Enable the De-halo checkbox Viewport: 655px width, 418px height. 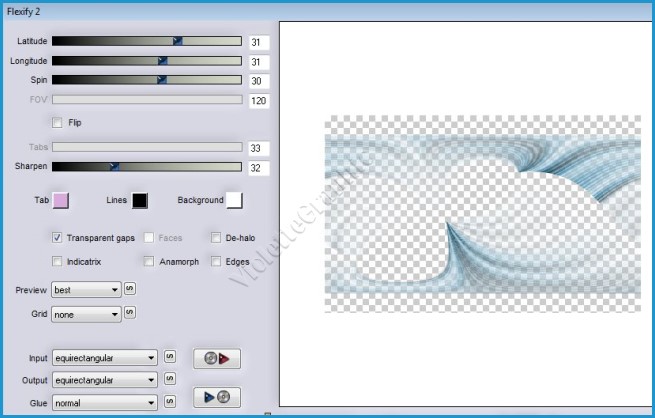(216, 238)
